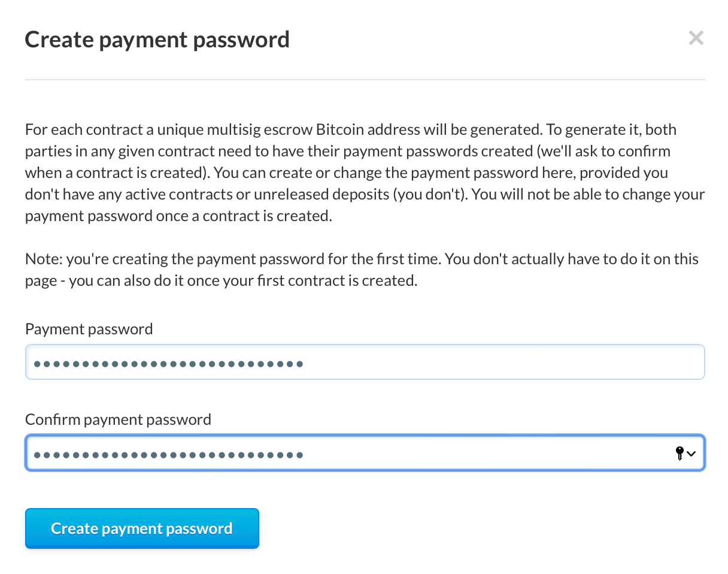Image resolution: width=728 pixels, height=574 pixels.
Task: Expand the password autofill chevron arrow
Action: point(691,454)
